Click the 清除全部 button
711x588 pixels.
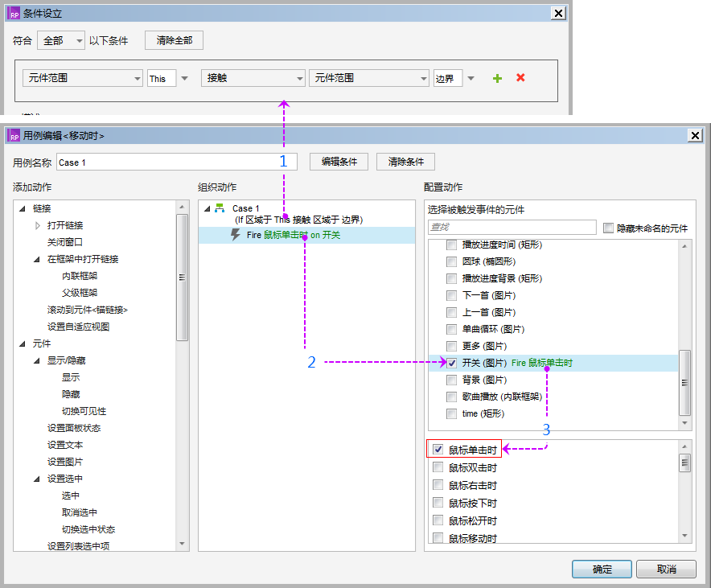pyautogui.click(x=174, y=40)
